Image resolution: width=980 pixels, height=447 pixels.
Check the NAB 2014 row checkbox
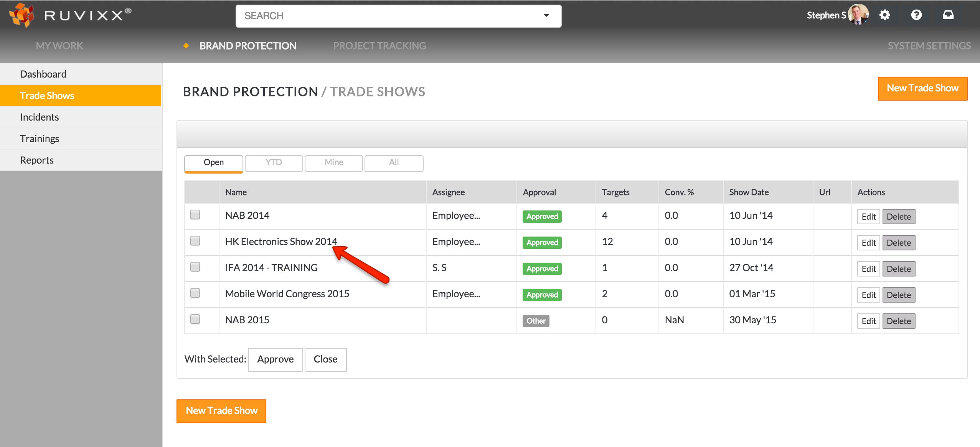point(195,215)
